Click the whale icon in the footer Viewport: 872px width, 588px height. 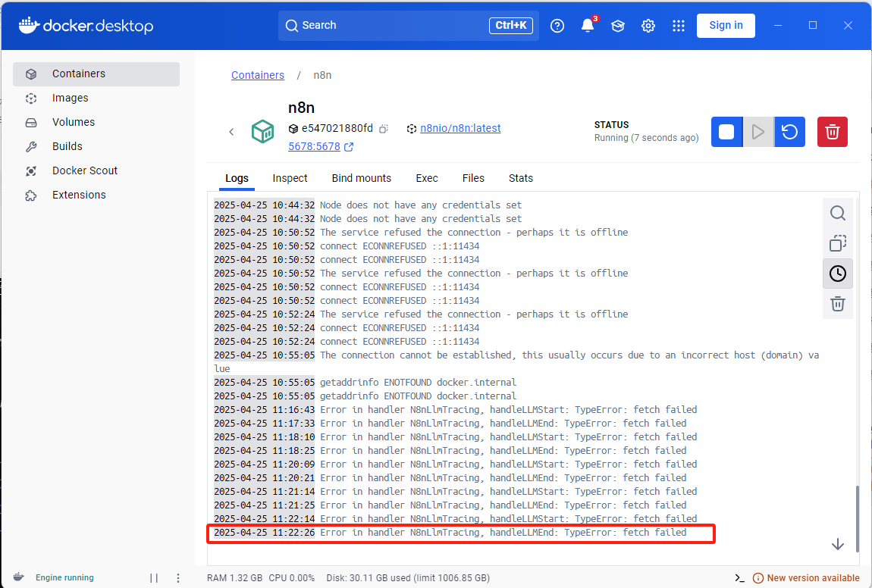click(18, 577)
